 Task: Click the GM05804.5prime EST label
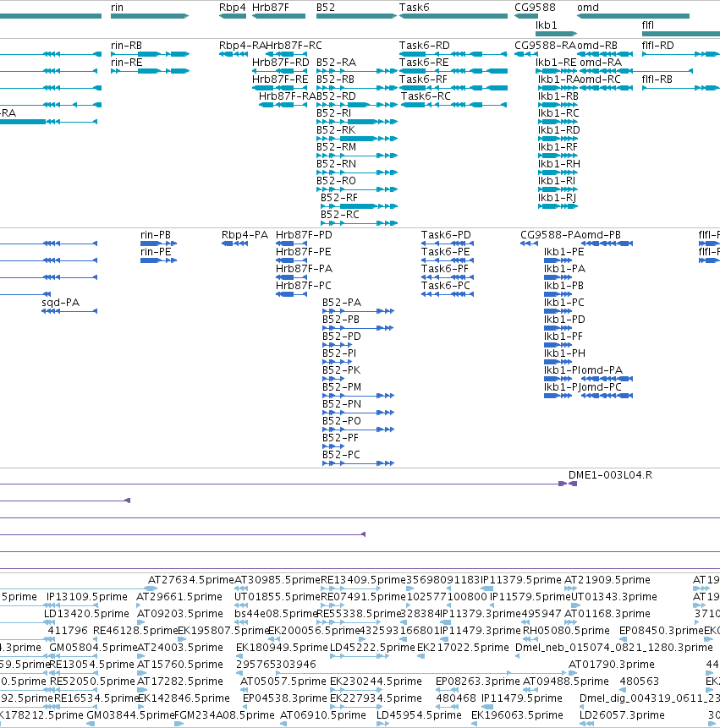click(x=93, y=647)
